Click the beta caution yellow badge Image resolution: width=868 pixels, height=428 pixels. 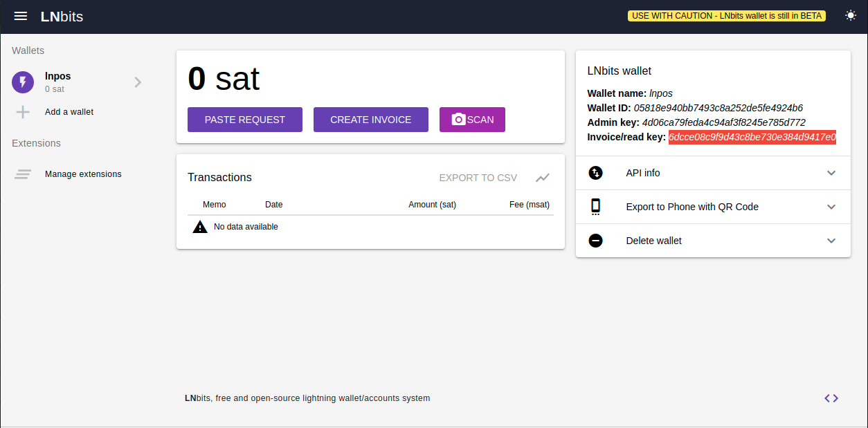[727, 16]
